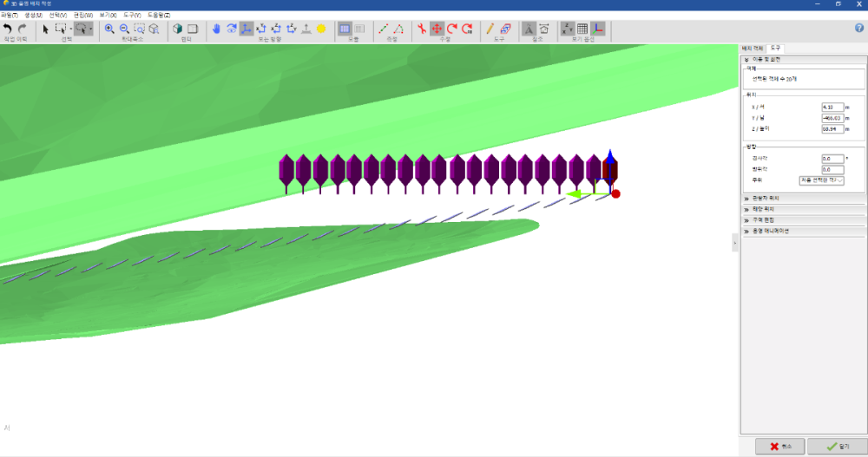Select the red move arrows tool
The image size is (868, 457).
click(x=437, y=29)
